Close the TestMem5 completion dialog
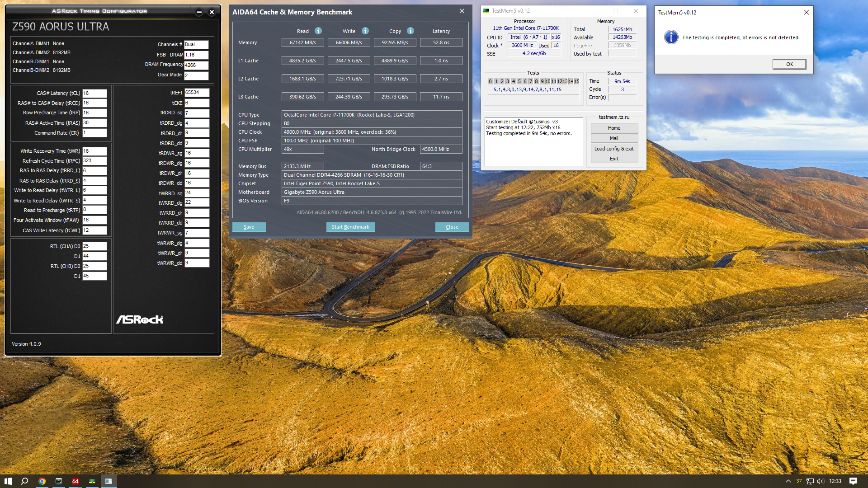 pyautogui.click(x=807, y=12)
